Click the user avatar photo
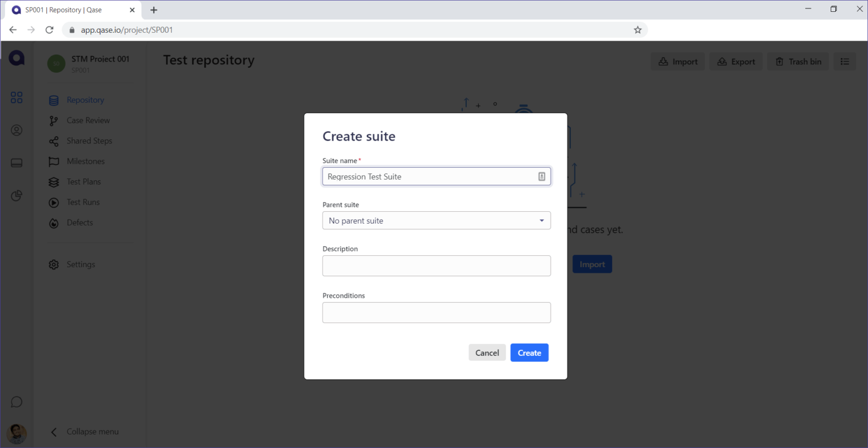The height and width of the screenshot is (448, 868). (17, 433)
